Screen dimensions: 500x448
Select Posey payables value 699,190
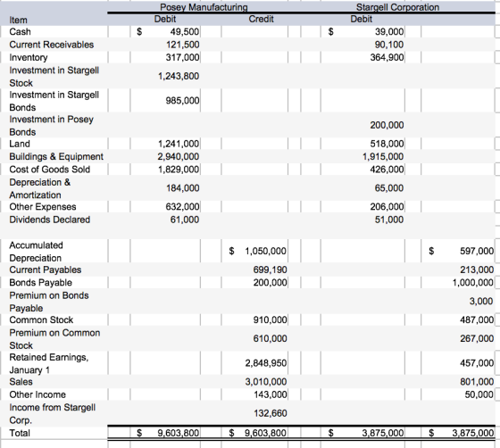[270, 270]
